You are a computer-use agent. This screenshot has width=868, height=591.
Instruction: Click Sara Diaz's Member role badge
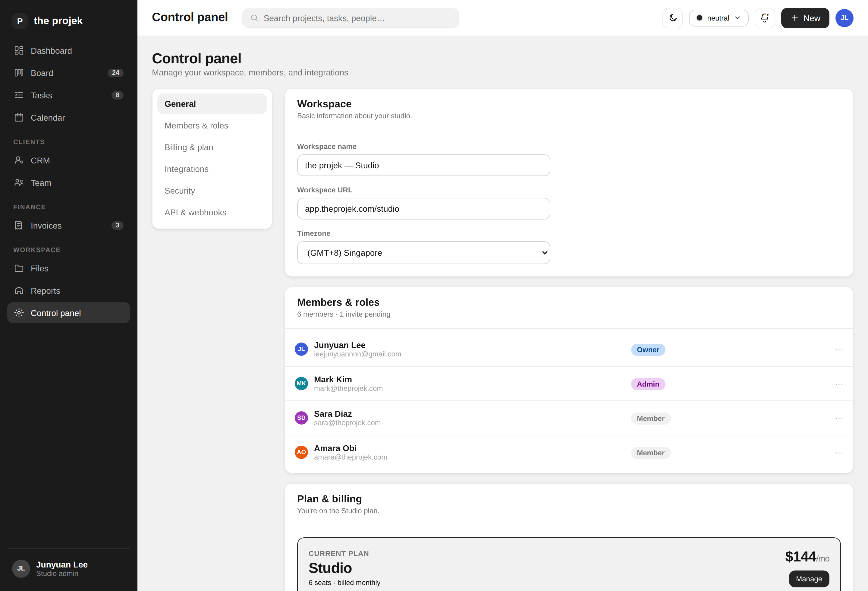pyautogui.click(x=650, y=419)
